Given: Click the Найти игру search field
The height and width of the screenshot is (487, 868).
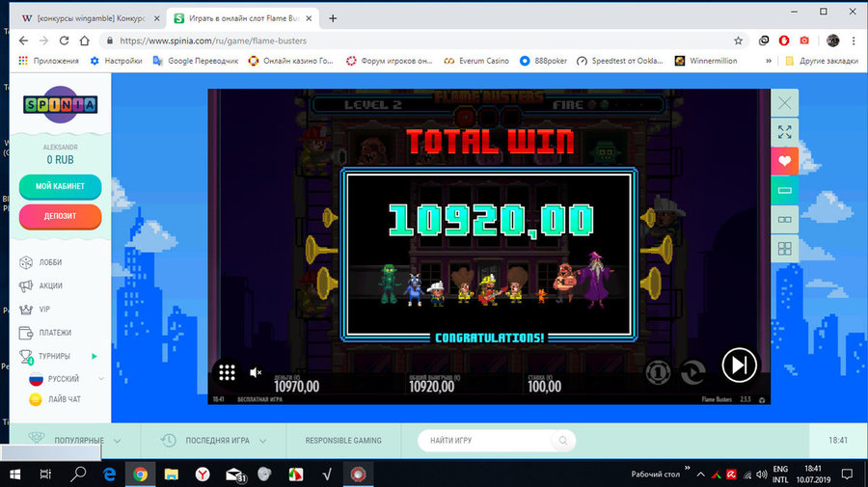Looking at the screenshot, I should pyautogui.click(x=487, y=441).
